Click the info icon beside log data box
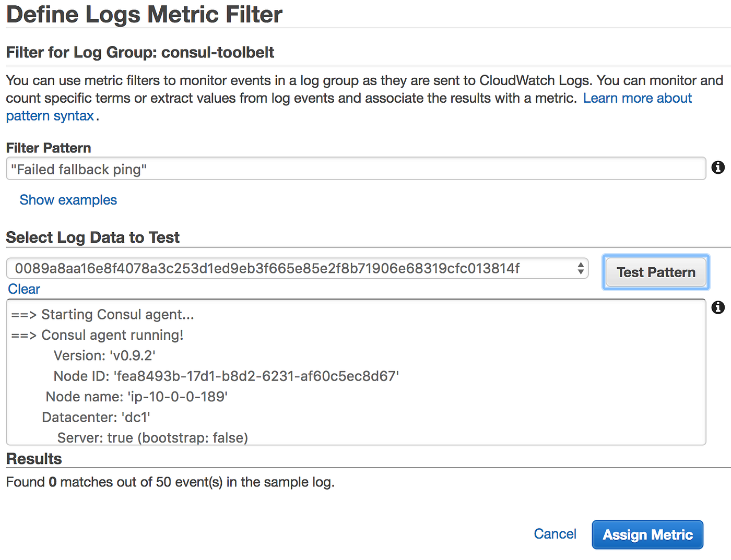This screenshot has width=731, height=560. [x=718, y=307]
